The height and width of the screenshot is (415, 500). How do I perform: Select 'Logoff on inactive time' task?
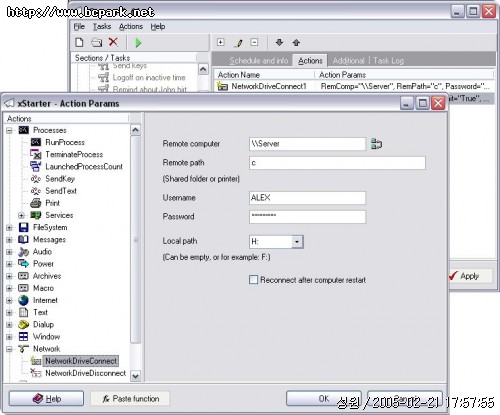point(149,78)
